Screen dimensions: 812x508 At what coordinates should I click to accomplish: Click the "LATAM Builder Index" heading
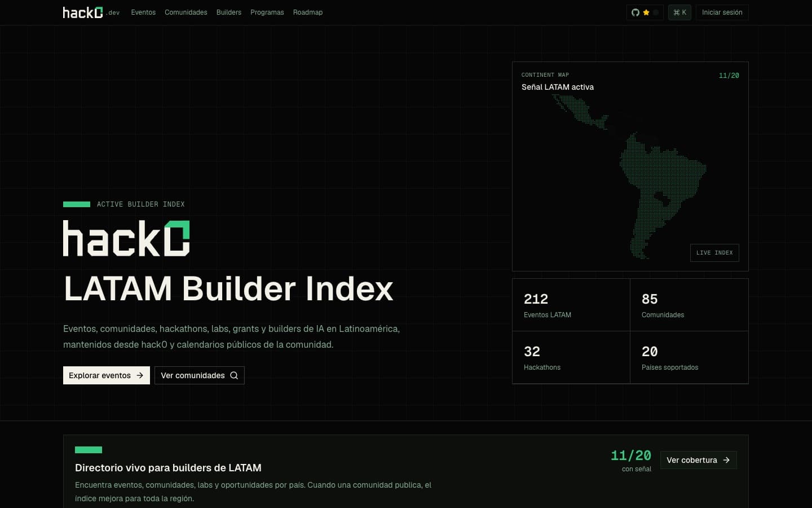[x=228, y=289]
